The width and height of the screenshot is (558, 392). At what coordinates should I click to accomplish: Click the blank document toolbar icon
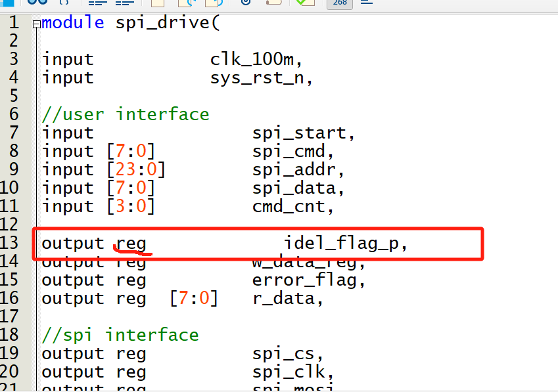156,4
